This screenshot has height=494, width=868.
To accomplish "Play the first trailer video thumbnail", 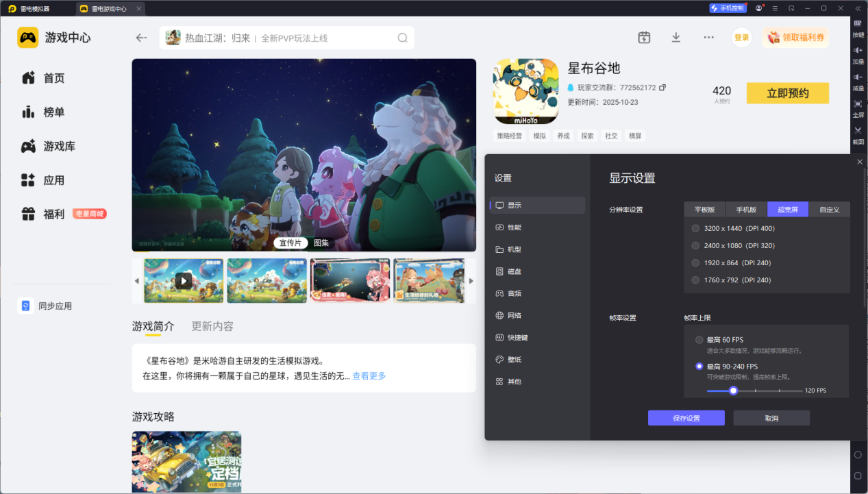I will [184, 280].
